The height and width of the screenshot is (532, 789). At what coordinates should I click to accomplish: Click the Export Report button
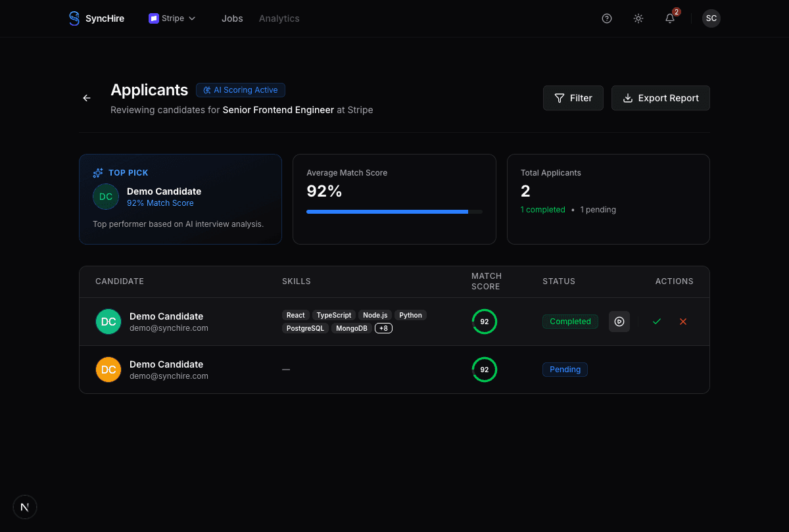tap(660, 98)
